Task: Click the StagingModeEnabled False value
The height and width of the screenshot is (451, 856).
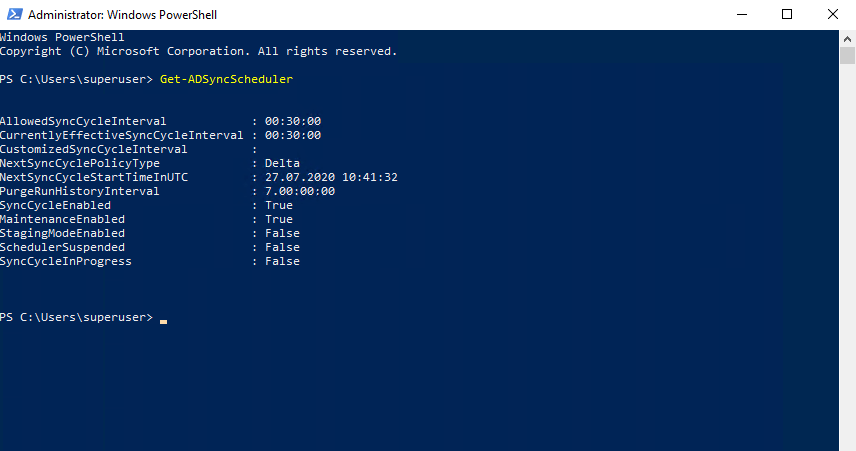Action: click(x=282, y=233)
